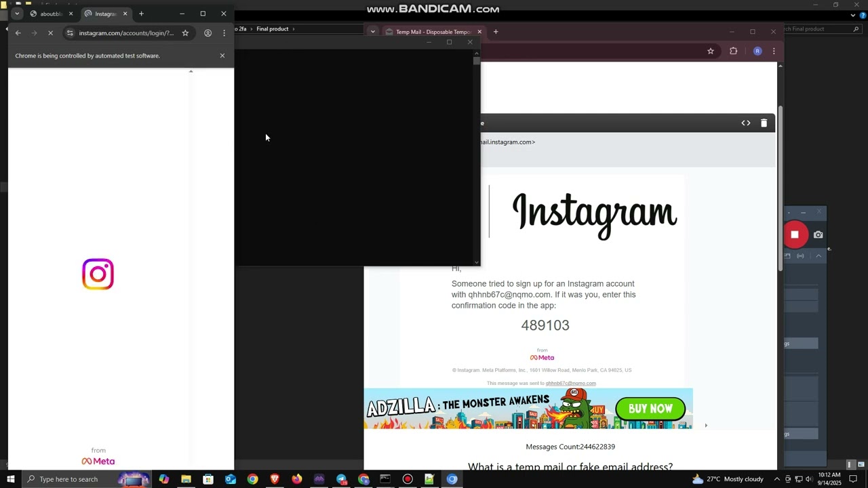Open the R profile avatar in Chrome

click(x=757, y=51)
